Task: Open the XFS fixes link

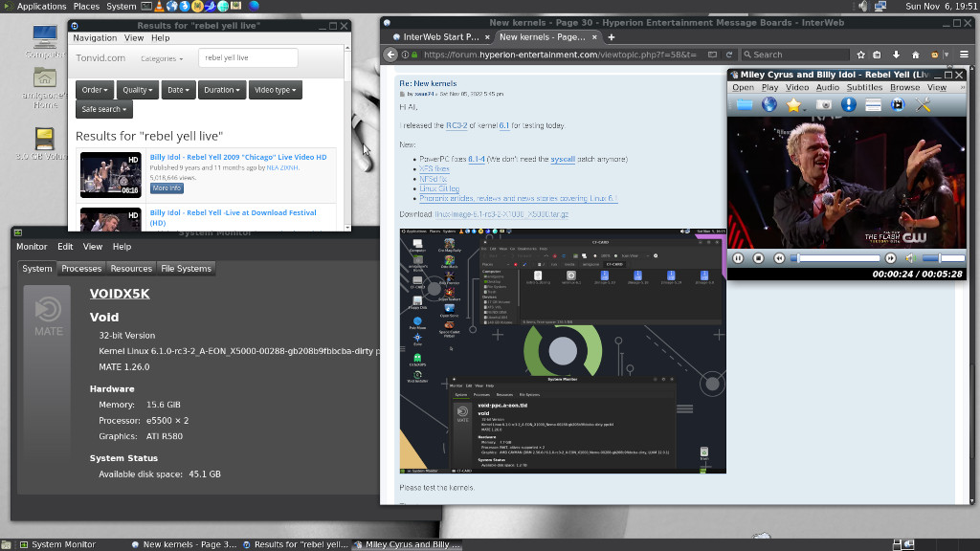Action: pos(434,168)
